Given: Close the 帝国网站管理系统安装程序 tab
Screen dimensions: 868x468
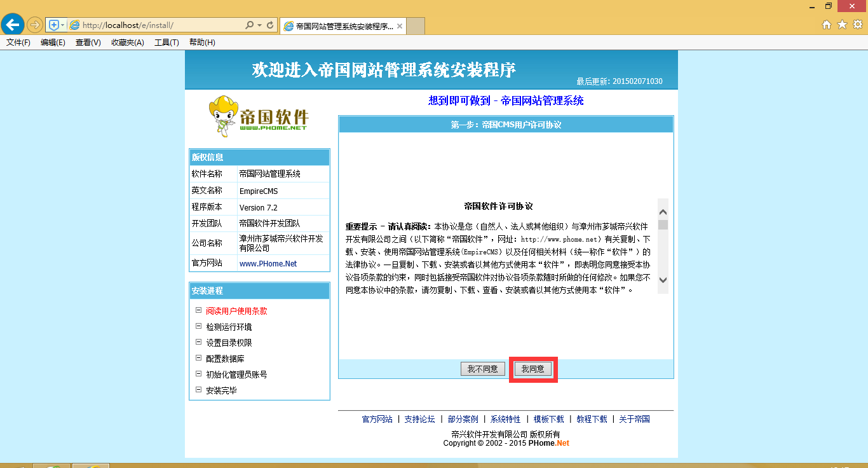Looking at the screenshot, I should click(400, 26).
